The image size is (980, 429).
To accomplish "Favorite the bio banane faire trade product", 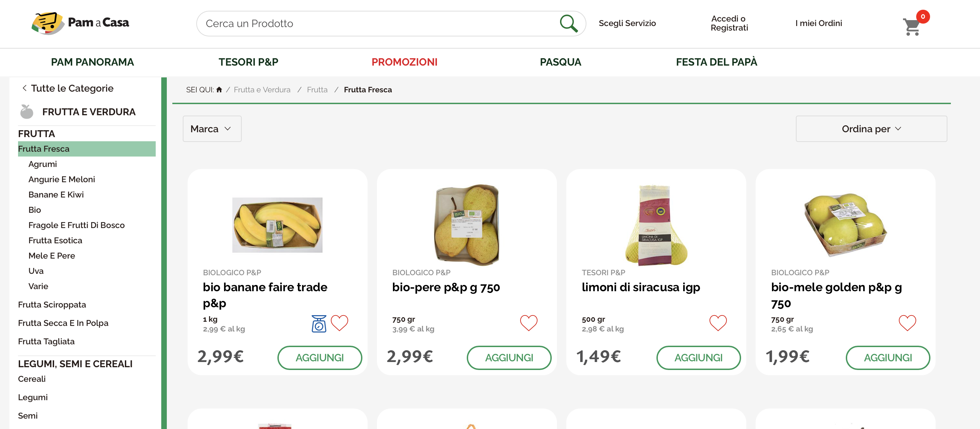I will pyautogui.click(x=339, y=323).
